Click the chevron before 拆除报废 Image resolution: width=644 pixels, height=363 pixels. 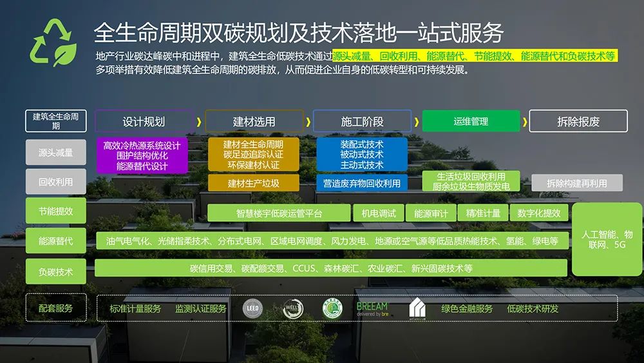(524, 121)
